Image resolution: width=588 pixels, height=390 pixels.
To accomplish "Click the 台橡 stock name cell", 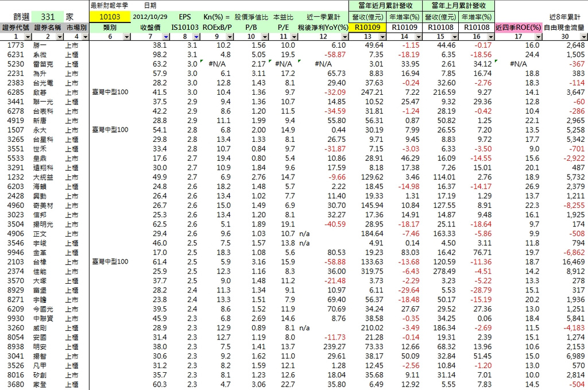I will click(40, 262).
